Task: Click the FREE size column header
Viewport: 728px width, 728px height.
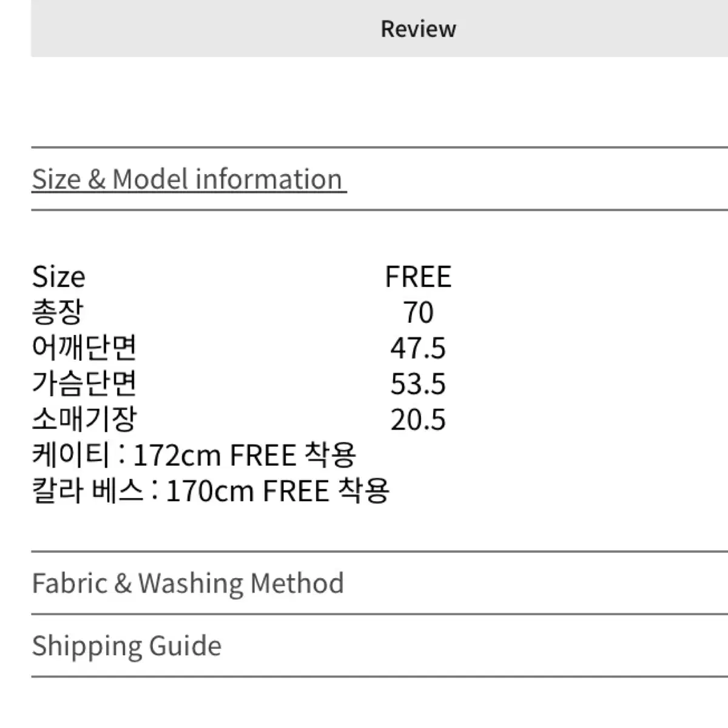Action: (x=418, y=277)
